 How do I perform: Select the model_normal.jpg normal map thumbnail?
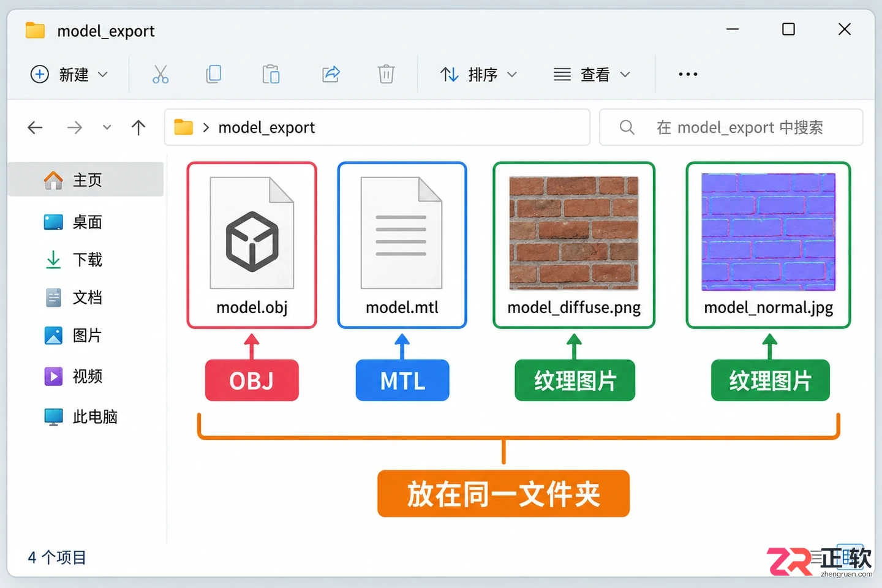pos(768,232)
